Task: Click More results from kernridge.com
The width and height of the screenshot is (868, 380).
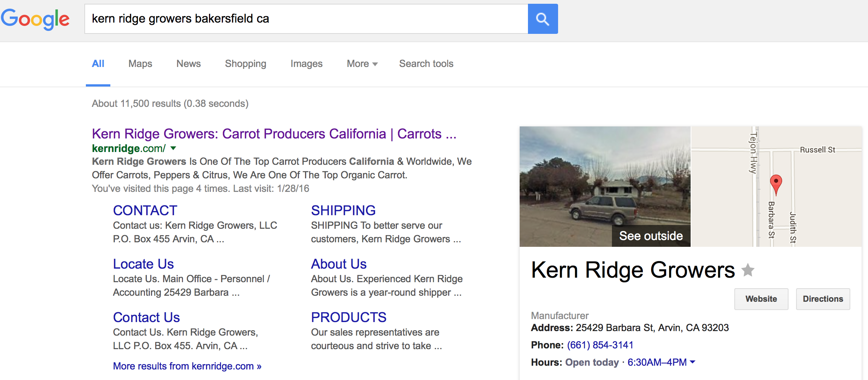Action: pyautogui.click(x=187, y=366)
